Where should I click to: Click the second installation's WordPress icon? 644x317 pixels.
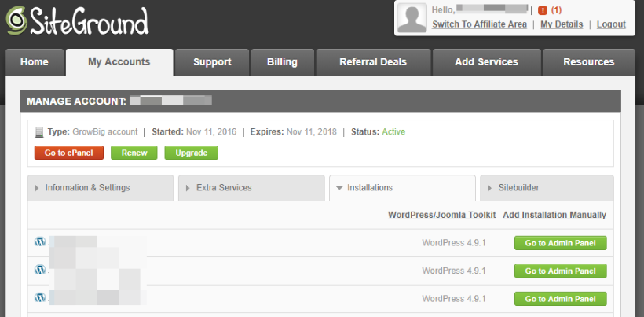tap(40, 270)
